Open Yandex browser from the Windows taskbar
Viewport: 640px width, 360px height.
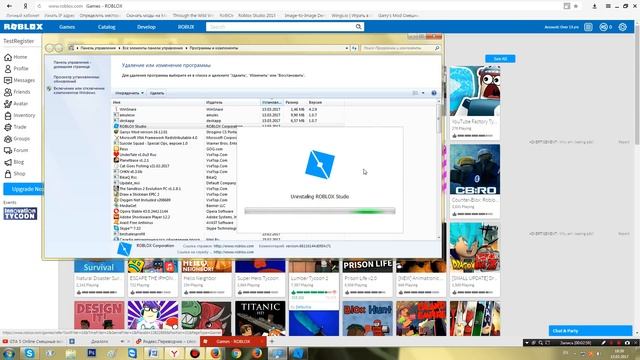(174, 353)
